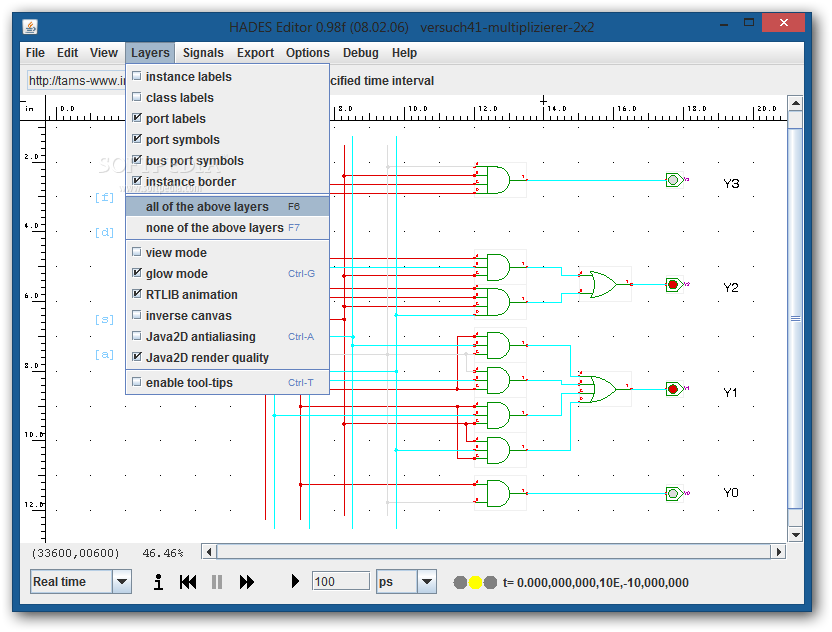Click the yellow simulator status light
Viewport: 832px width, 632px height.
(475, 583)
